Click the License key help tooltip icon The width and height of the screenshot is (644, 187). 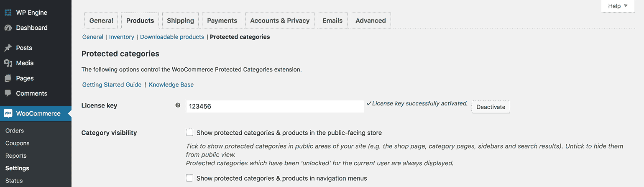178,105
